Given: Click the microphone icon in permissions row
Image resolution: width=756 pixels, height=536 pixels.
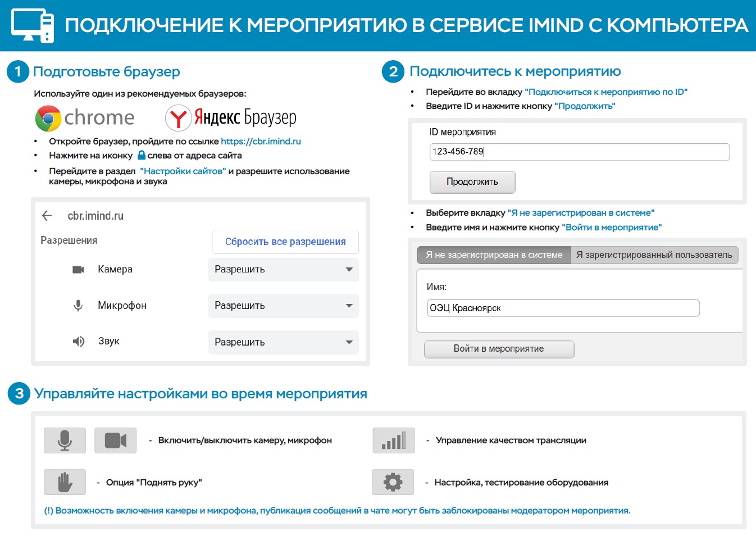Looking at the screenshot, I should [78, 305].
